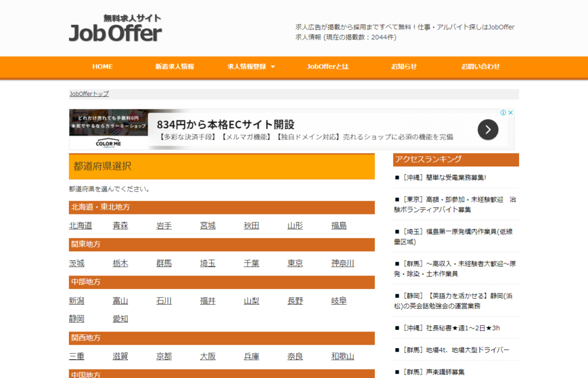
Task: Select 兵庫 prefecture link
Action: pyautogui.click(x=252, y=356)
